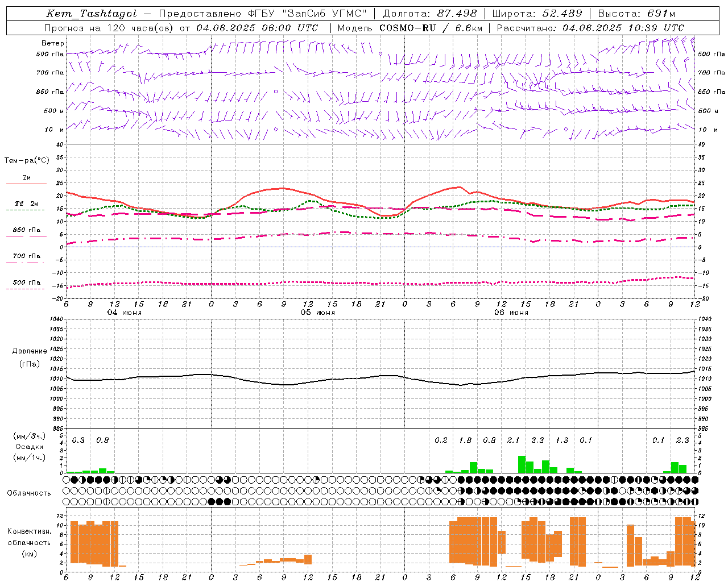Click the 06 июня date label
Viewport: 728px width, 582px height.
click(511, 313)
